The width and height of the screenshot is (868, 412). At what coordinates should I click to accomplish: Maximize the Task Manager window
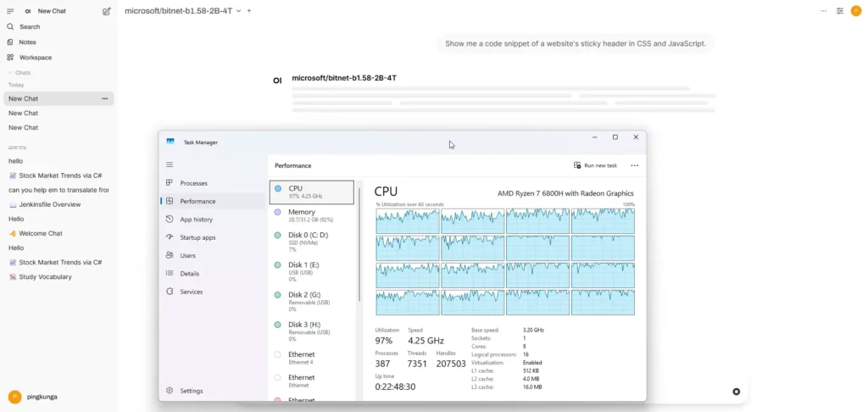(x=615, y=137)
